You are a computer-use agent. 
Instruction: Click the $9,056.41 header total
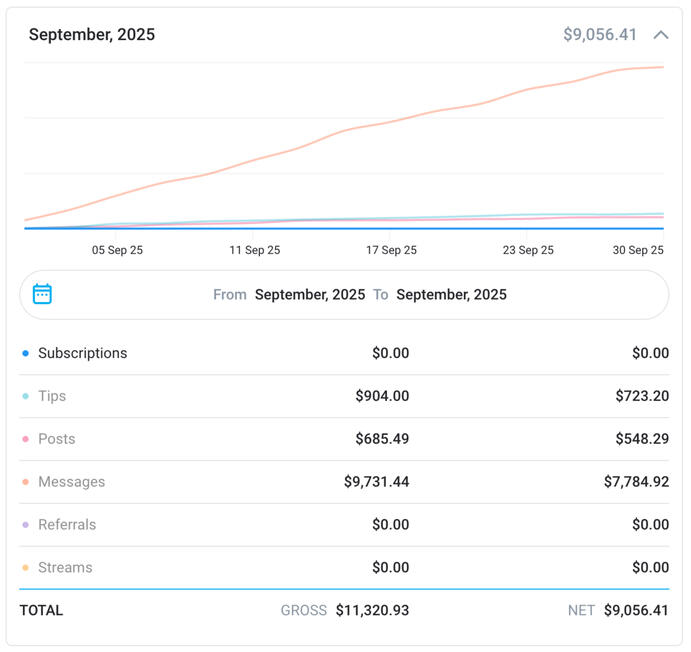[x=599, y=35]
